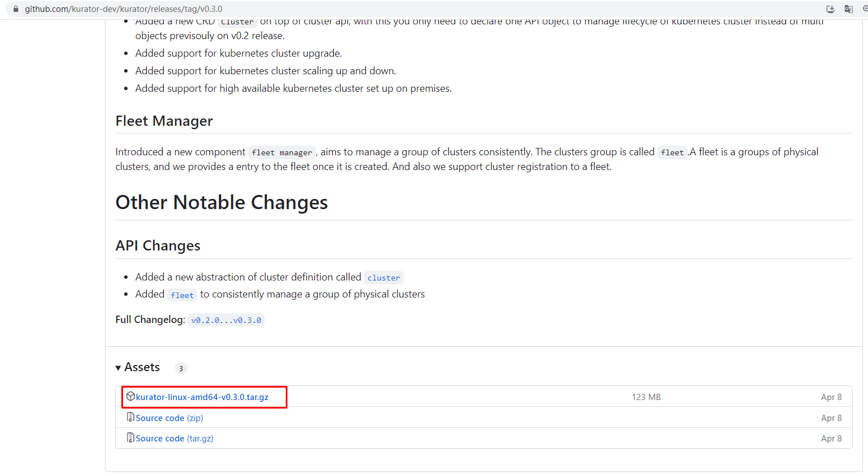
Task: Click the Fleet Manager heading
Action: pyautogui.click(x=164, y=121)
